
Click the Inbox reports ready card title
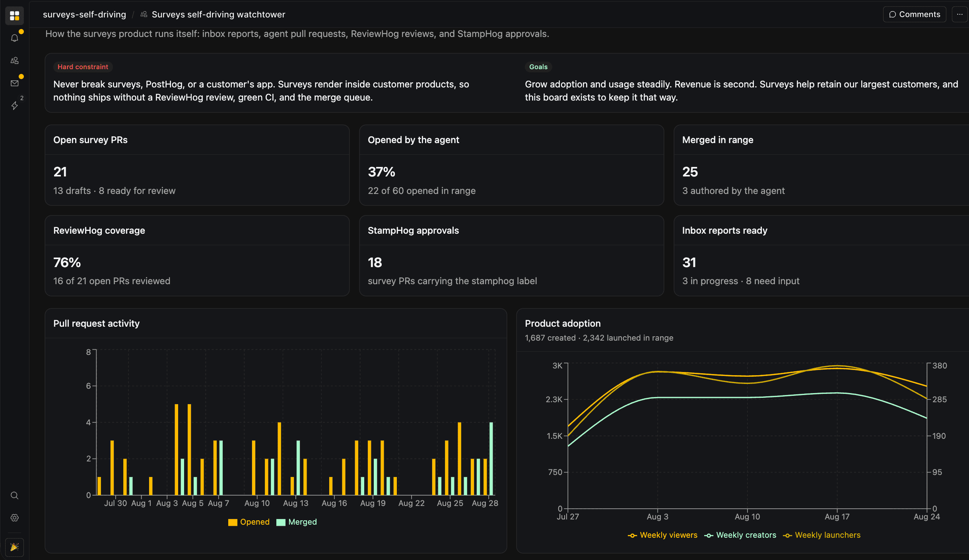pos(724,231)
